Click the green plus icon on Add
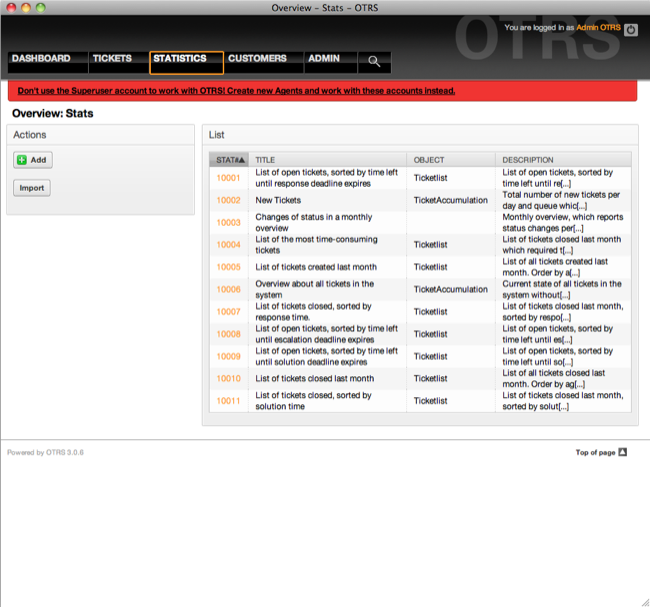 click(22, 160)
